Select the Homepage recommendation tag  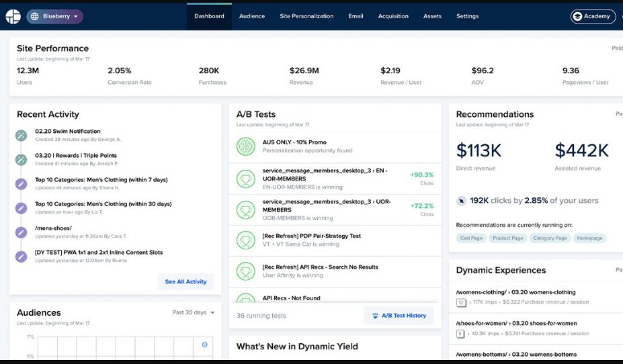click(589, 238)
